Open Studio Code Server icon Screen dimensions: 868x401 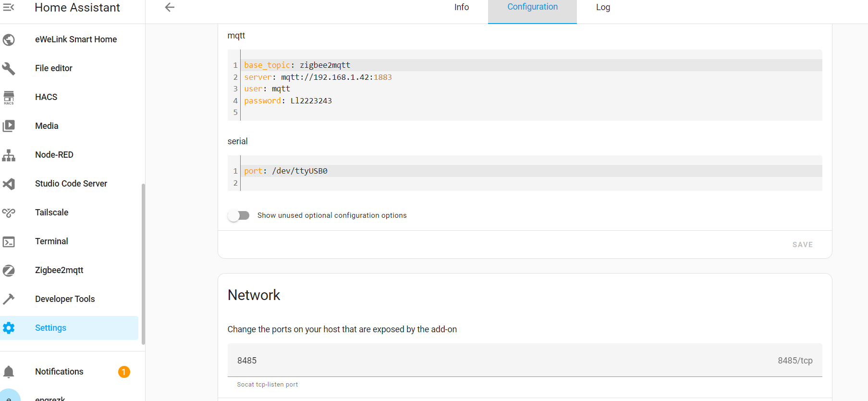click(x=9, y=184)
